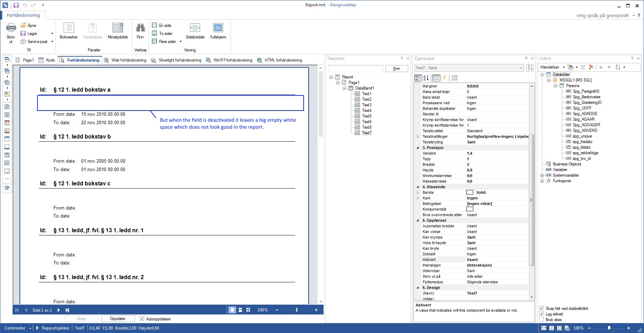This screenshot has width=644, height=333.
Task: Pin the Rapporttre panel
Action: (x=402, y=58)
